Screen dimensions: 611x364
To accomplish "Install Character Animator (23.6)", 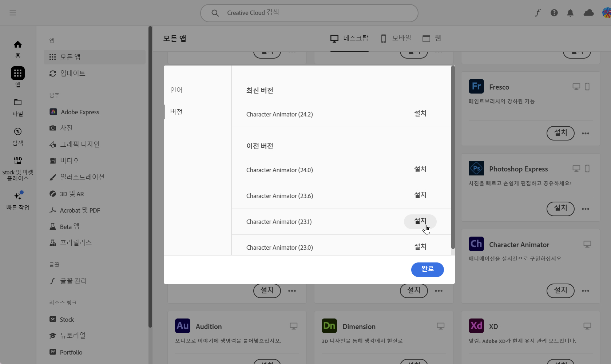I will [420, 195].
